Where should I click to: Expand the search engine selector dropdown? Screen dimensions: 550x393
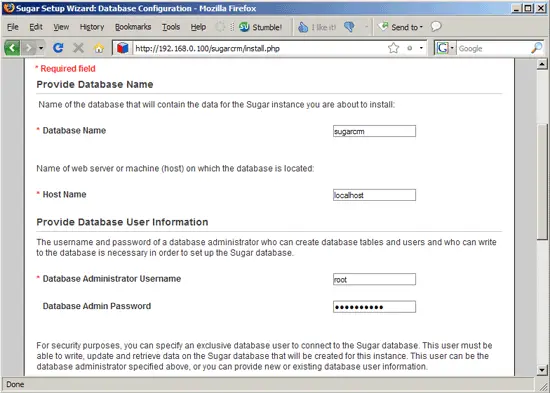(452, 48)
